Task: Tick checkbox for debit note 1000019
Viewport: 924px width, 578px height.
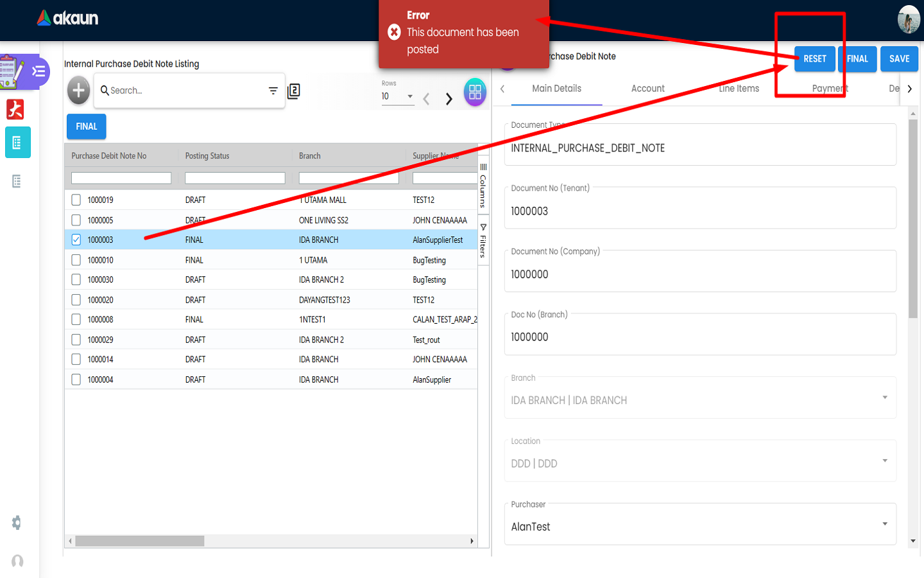Action: (76, 200)
